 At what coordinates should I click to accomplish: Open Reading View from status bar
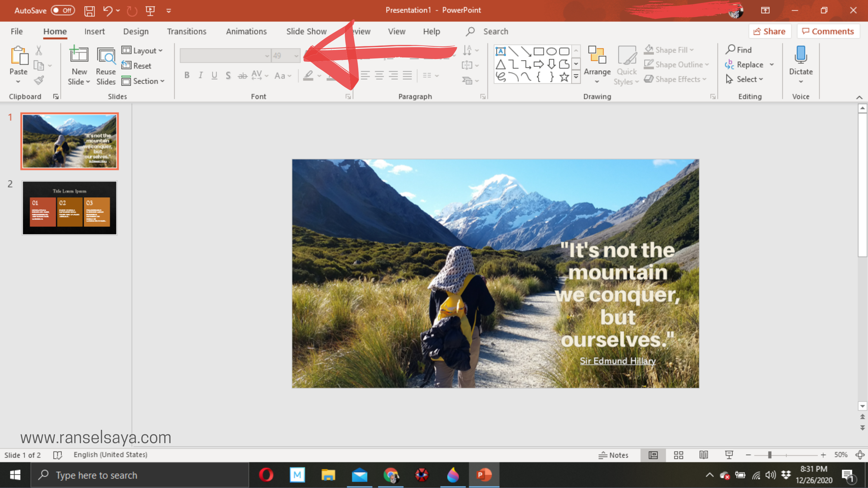[x=703, y=455]
